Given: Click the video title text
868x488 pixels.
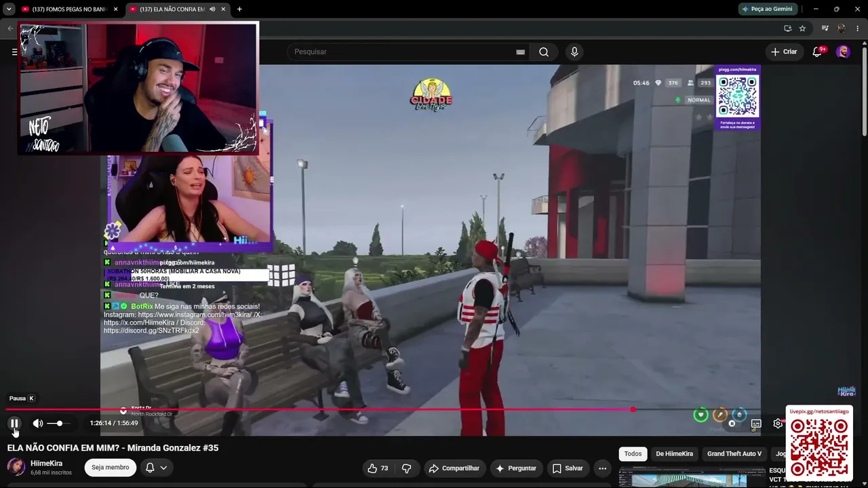Looking at the screenshot, I should tap(113, 448).
